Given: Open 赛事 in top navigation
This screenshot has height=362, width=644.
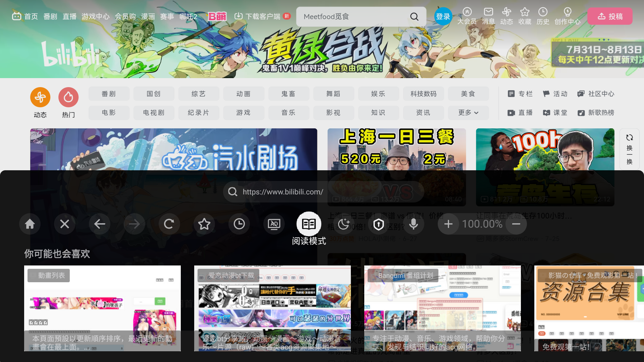Looking at the screenshot, I should coord(167,16).
